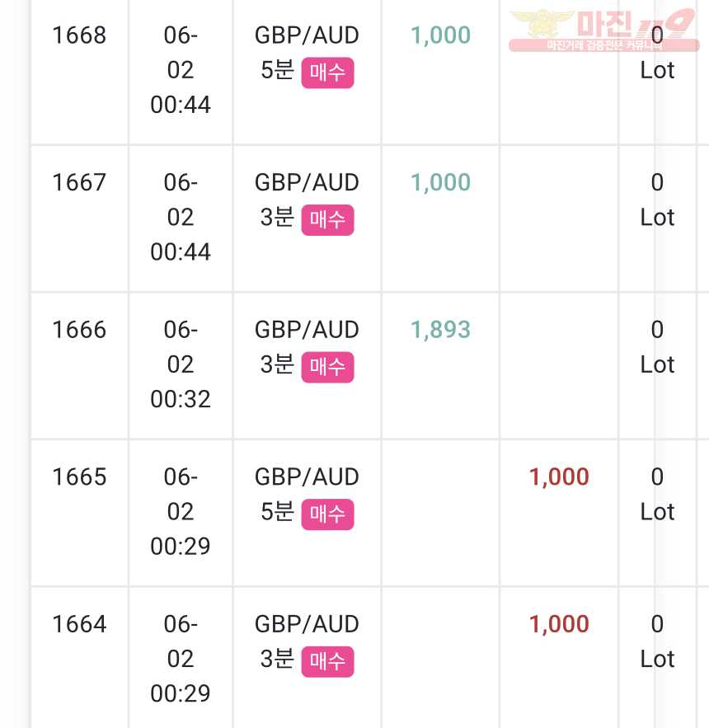The image size is (709, 728).
Task: Click GBP/AUD text in row 1666
Action: point(307,330)
